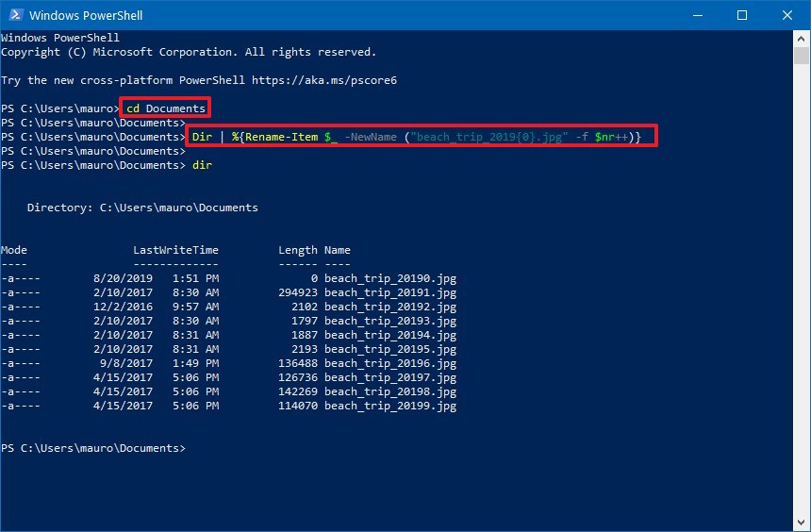Click file name beach_trip_20191.jpg

tap(390, 292)
